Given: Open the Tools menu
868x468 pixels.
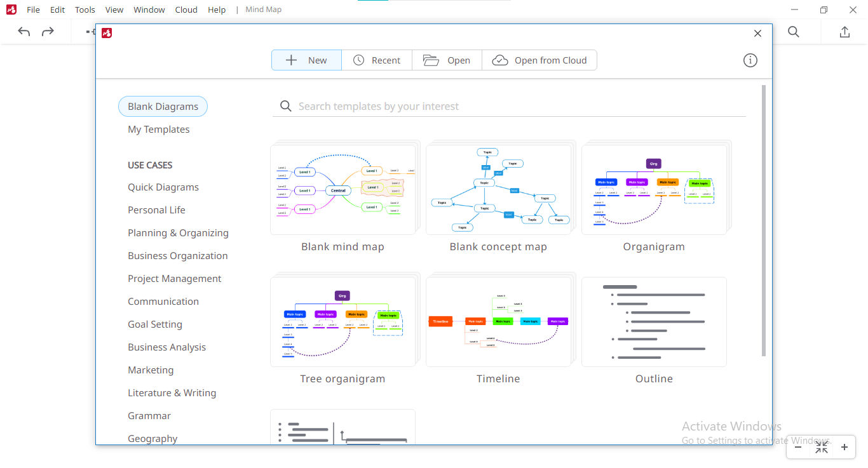Looking at the screenshot, I should pyautogui.click(x=85, y=10).
